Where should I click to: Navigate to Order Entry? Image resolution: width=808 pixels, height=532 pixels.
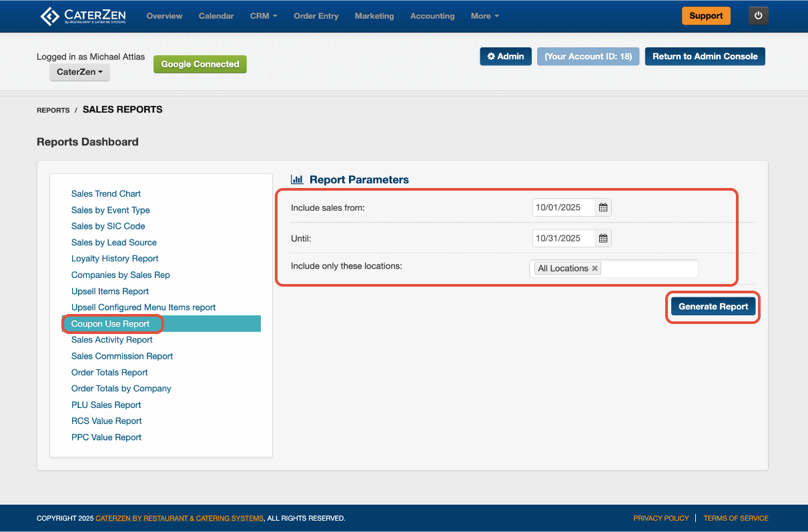tap(316, 16)
